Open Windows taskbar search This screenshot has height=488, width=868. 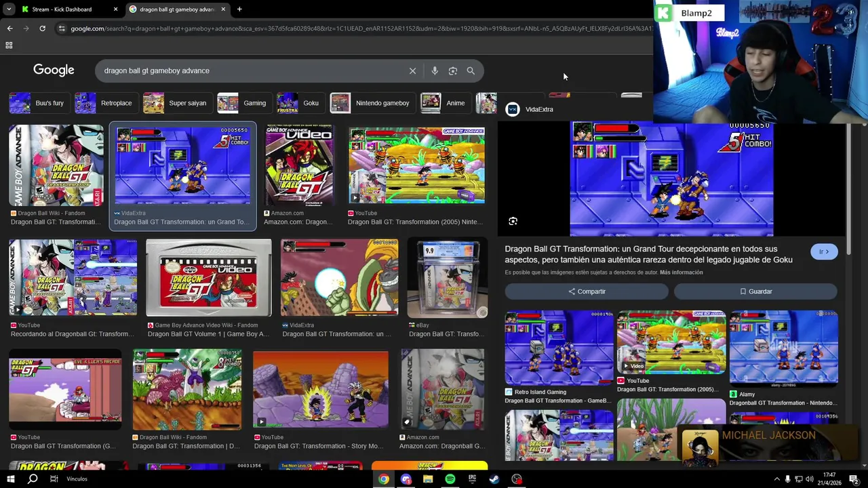[33, 479]
